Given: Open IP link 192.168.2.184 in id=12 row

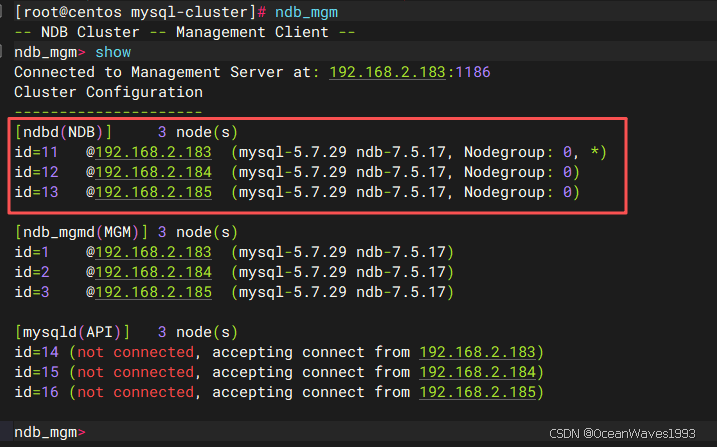Looking at the screenshot, I should click(x=154, y=172).
